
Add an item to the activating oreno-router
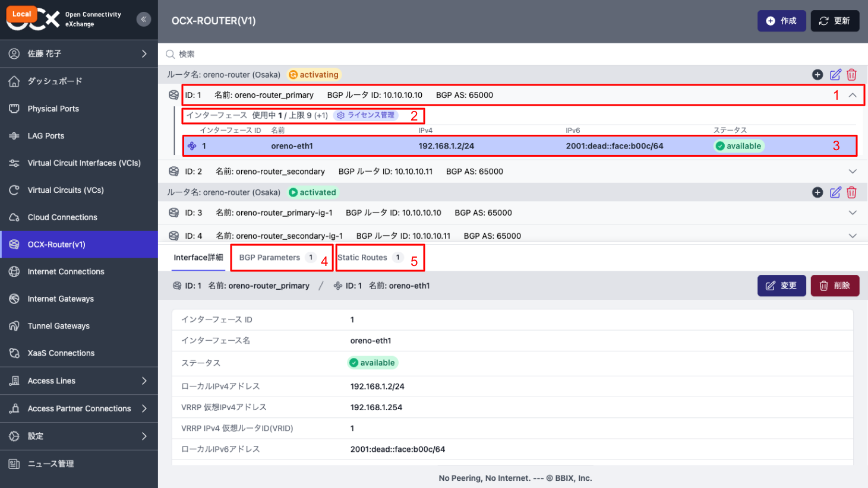click(818, 75)
